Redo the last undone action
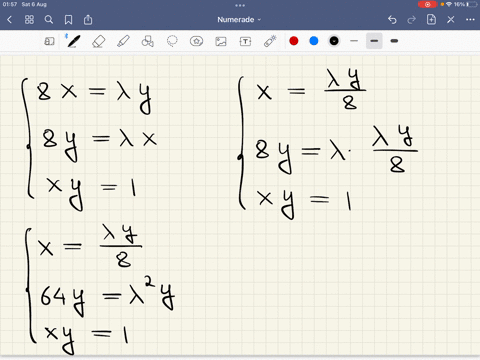The image size is (480, 360). (412, 20)
